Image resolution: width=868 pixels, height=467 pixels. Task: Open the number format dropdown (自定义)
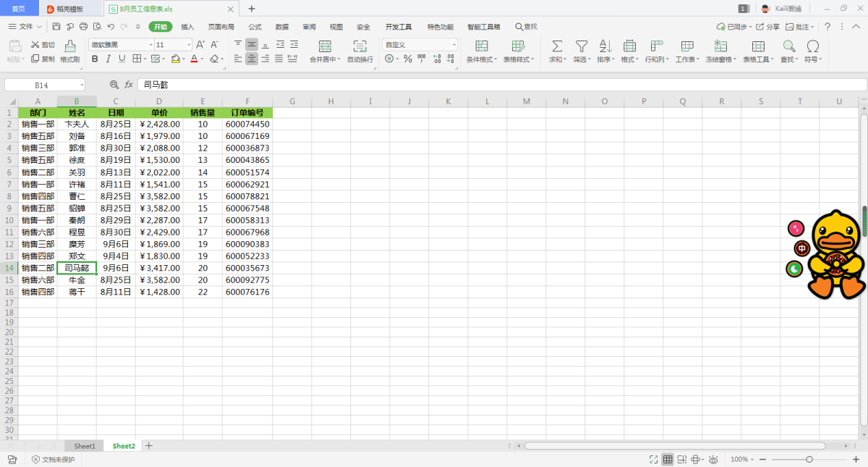(454, 45)
